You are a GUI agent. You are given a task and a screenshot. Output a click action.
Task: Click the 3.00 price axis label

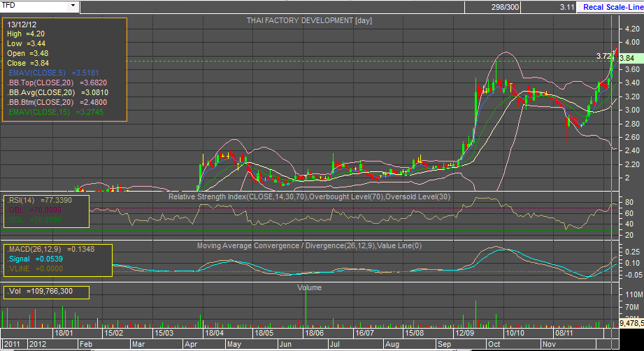631,110
